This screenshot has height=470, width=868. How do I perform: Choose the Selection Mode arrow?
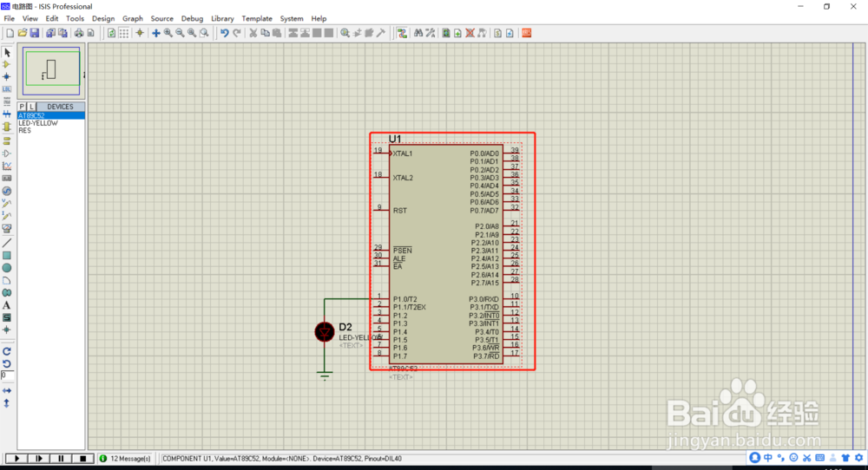coord(7,53)
